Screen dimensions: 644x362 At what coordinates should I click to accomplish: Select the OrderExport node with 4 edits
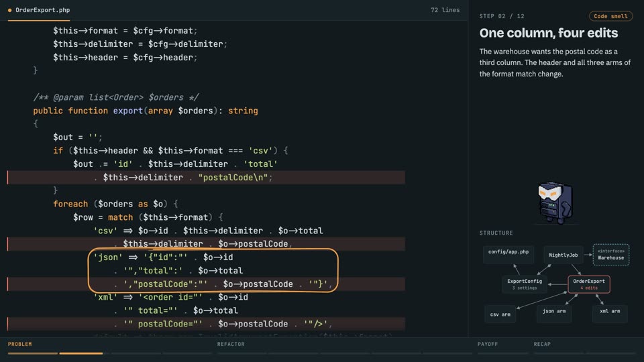(588, 284)
